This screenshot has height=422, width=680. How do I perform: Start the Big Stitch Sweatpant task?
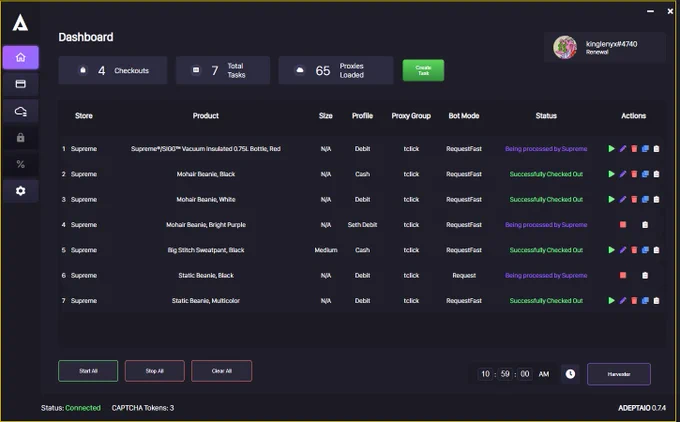(611, 250)
